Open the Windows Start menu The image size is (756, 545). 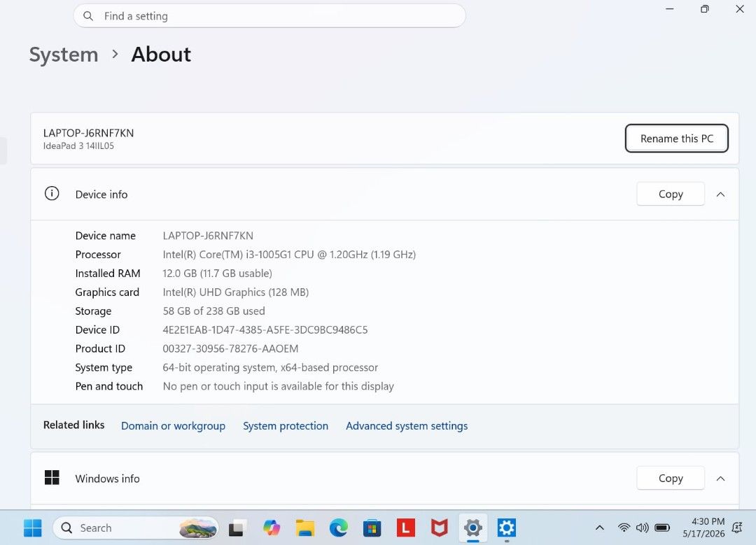coord(33,528)
